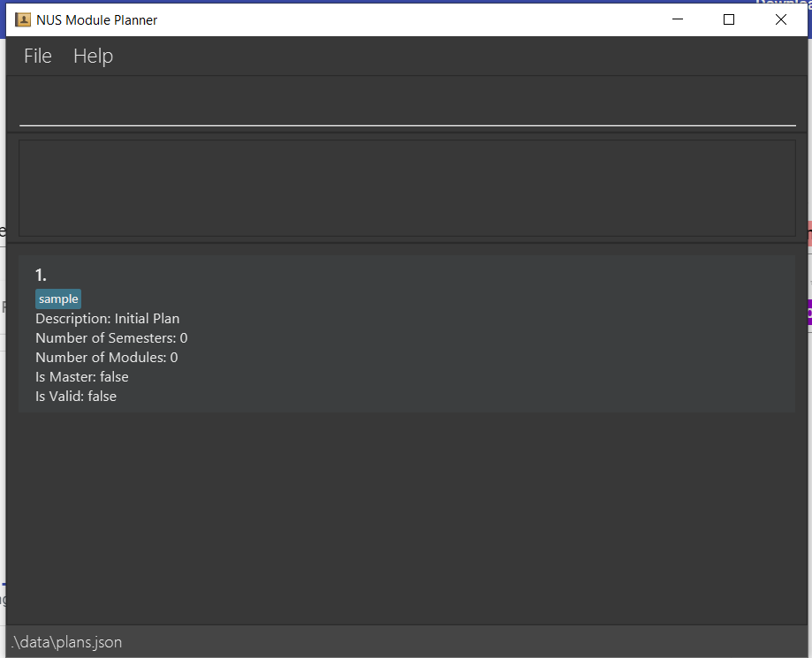Minimize the NUS Module Planner window

[x=678, y=19]
